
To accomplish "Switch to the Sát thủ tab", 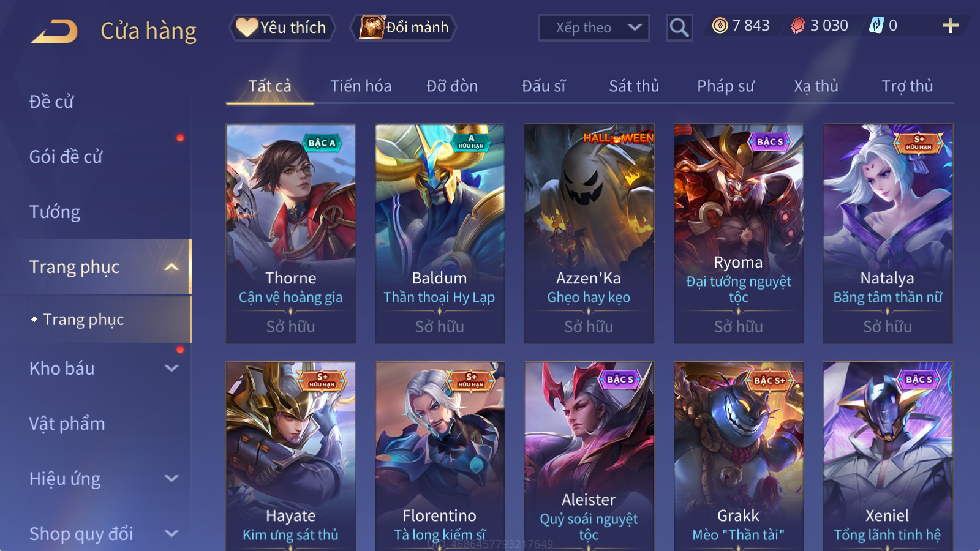I will click(634, 86).
